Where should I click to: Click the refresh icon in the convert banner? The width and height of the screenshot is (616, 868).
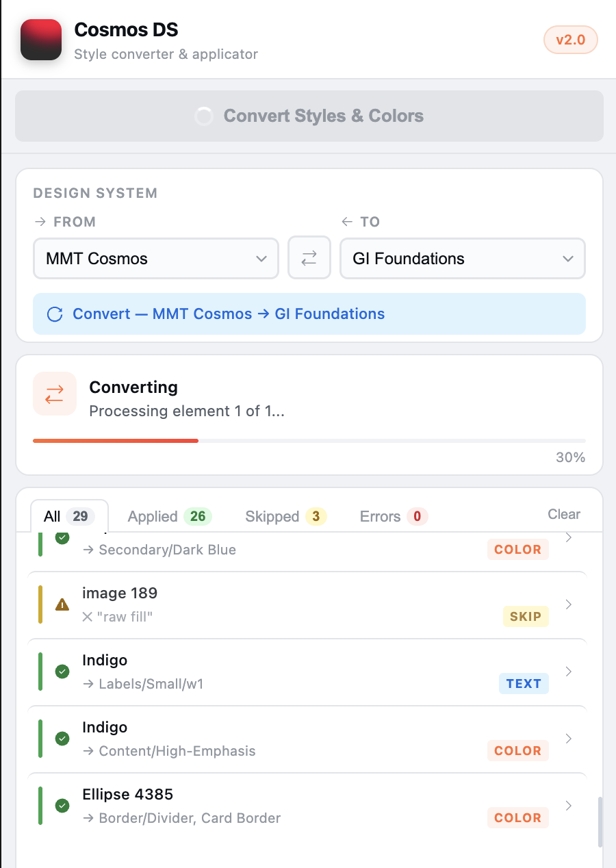55,314
